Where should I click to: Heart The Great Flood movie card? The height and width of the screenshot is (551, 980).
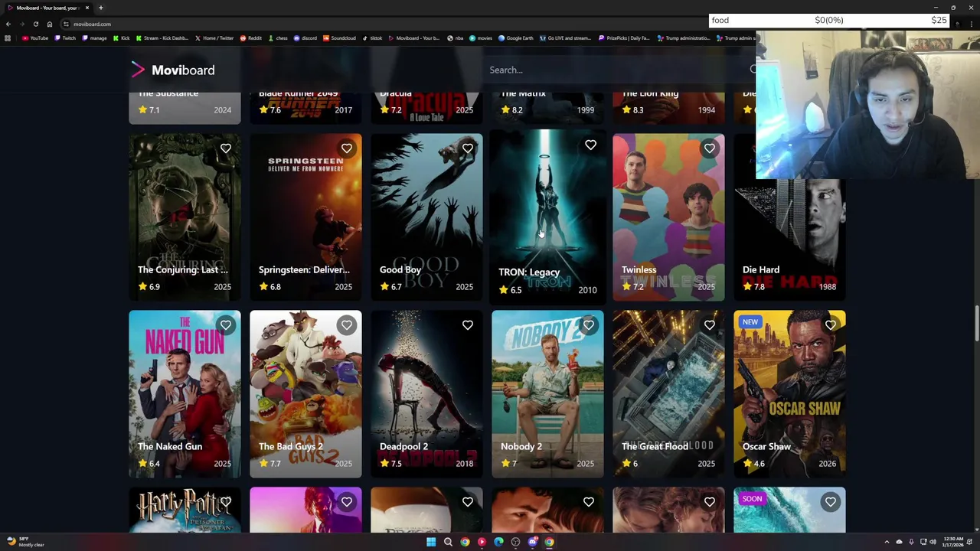click(710, 325)
